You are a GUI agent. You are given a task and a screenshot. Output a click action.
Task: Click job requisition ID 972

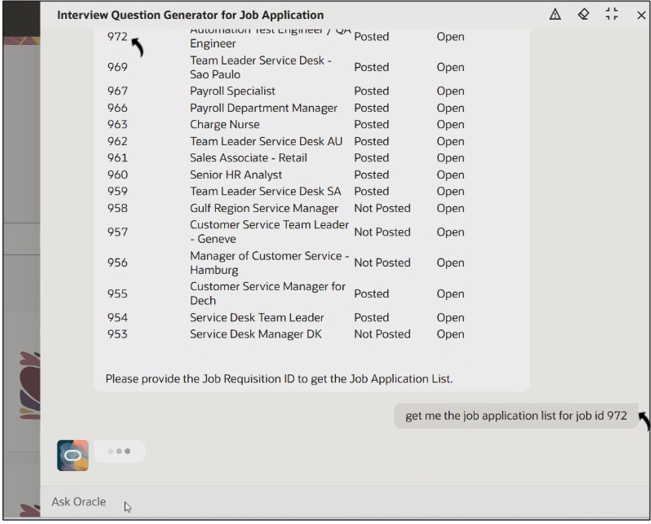coord(118,36)
